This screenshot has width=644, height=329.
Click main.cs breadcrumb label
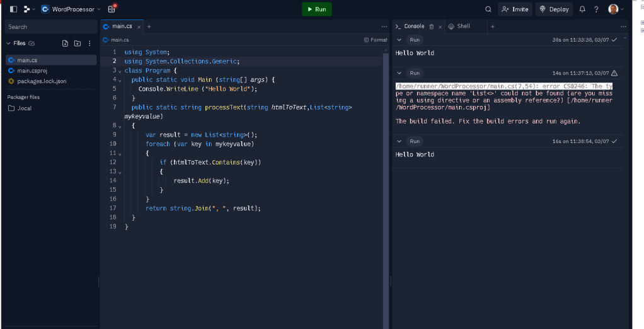point(120,40)
